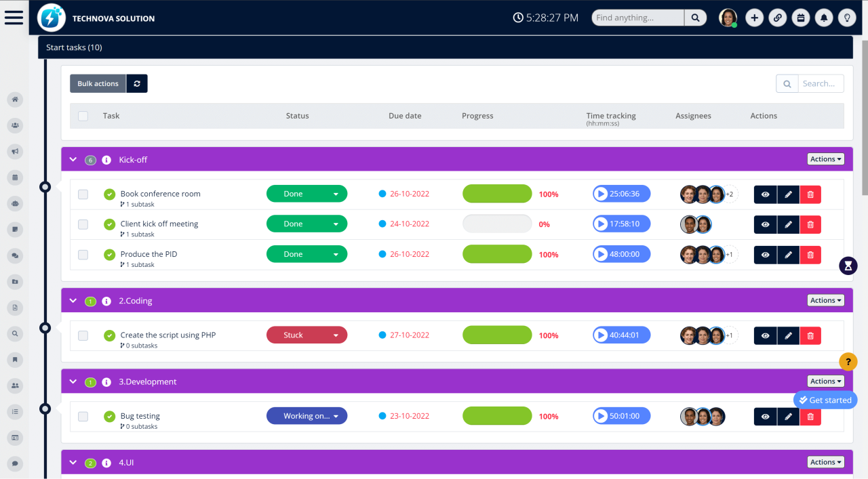Tick the checkbox for Bug testing
This screenshot has width=868, height=479.
coord(83,416)
